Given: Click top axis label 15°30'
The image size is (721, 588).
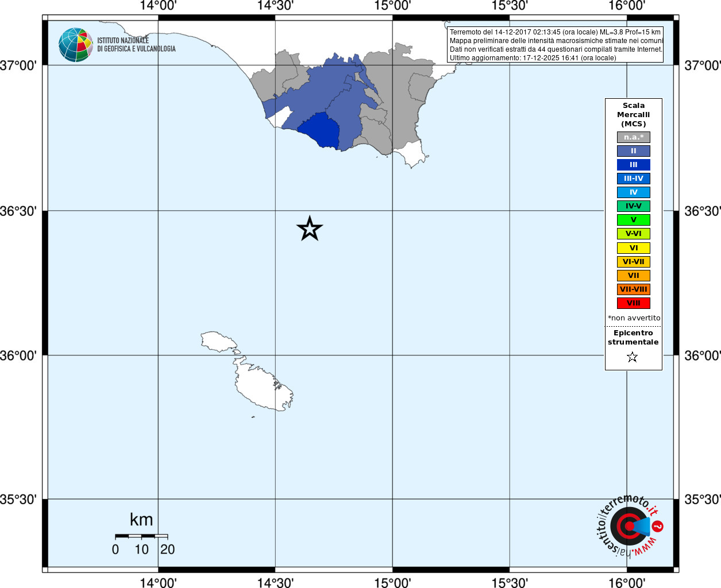Looking at the screenshot, I should click(510, 6).
